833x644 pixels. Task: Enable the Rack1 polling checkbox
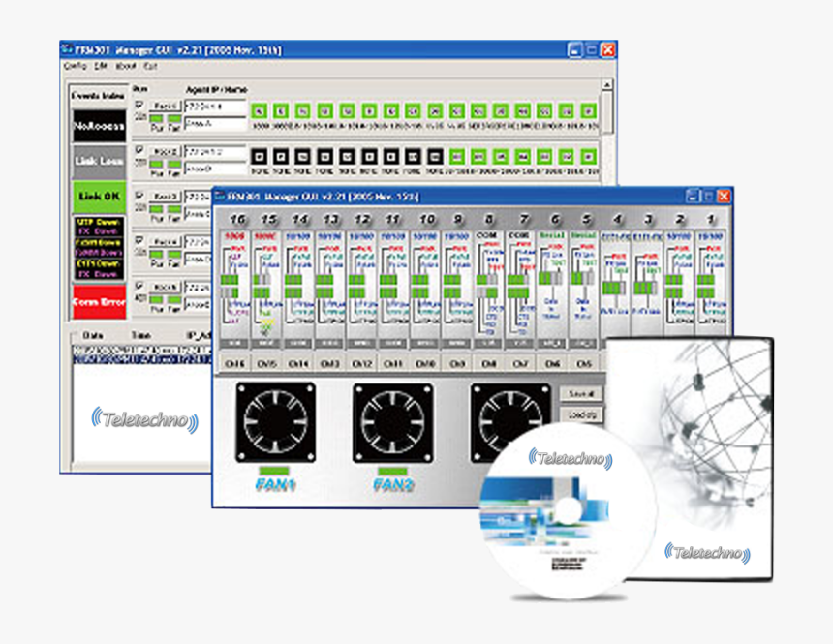[138, 104]
